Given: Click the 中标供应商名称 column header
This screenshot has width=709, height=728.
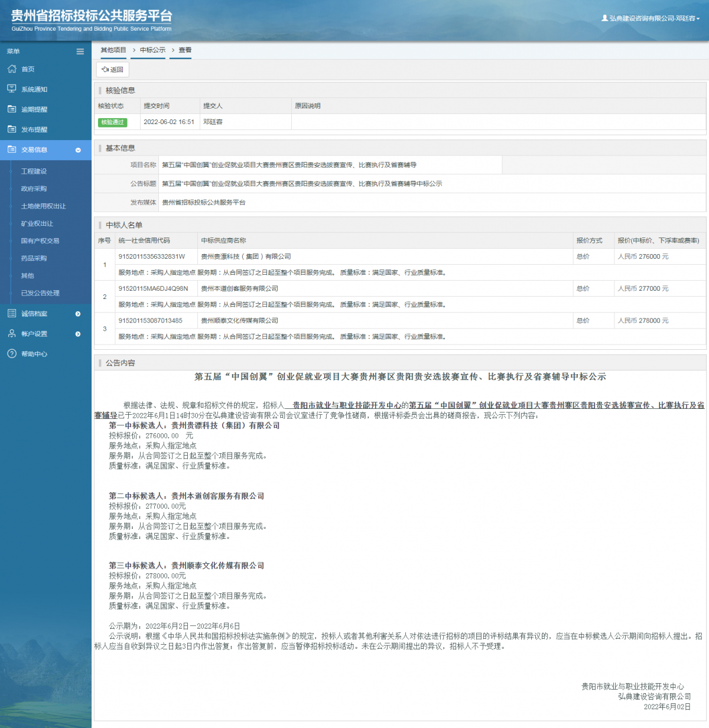Looking at the screenshot, I should click(223, 240).
